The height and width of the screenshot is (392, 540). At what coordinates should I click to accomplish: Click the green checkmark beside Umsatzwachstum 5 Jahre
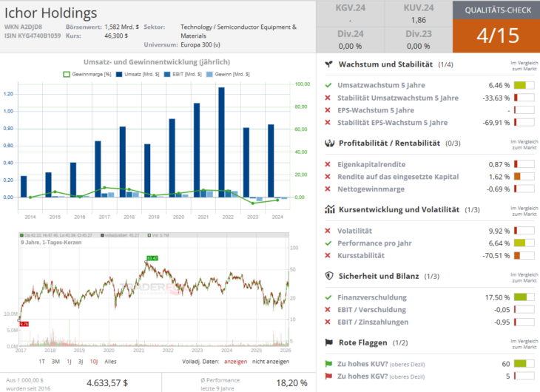point(328,86)
